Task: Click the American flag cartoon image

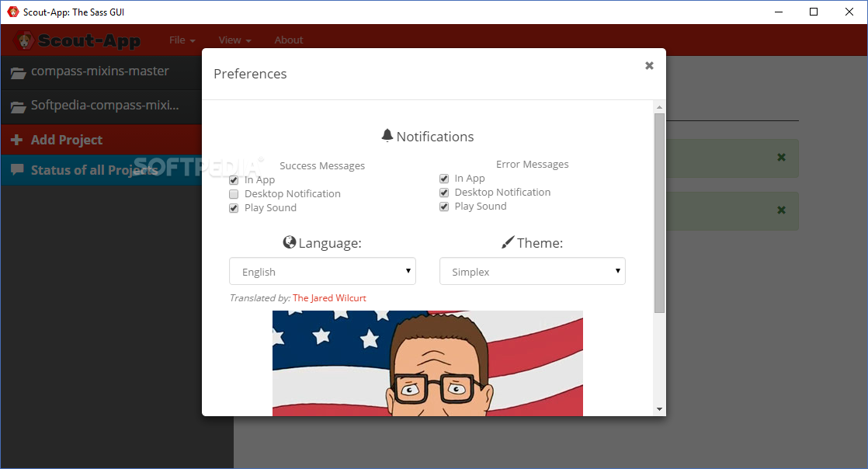Action: pos(427,363)
